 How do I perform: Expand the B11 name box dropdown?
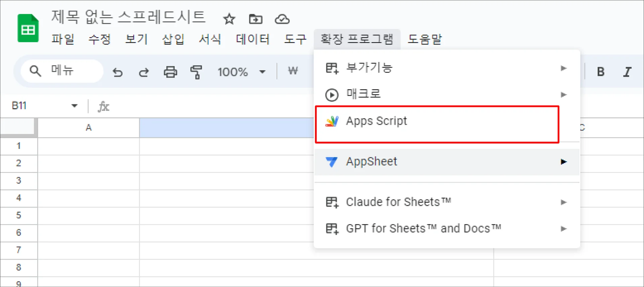pyautogui.click(x=74, y=106)
